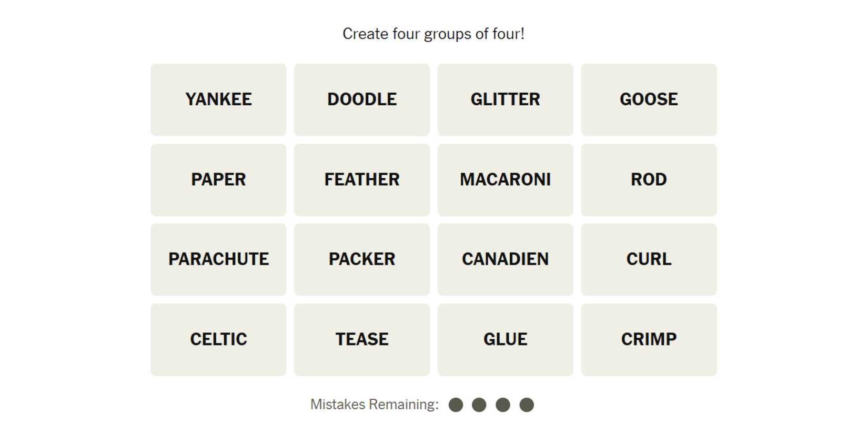Tap the PACKER word tile
Viewport: 868px width, 434px height.
(x=362, y=259)
